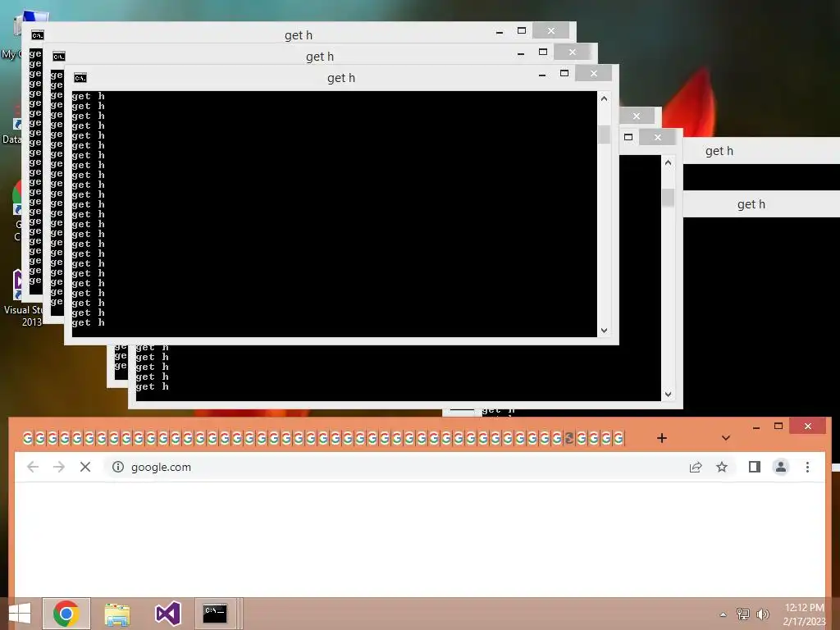Show hidden system tray icons
Screen dimensions: 840x630
(x=724, y=614)
